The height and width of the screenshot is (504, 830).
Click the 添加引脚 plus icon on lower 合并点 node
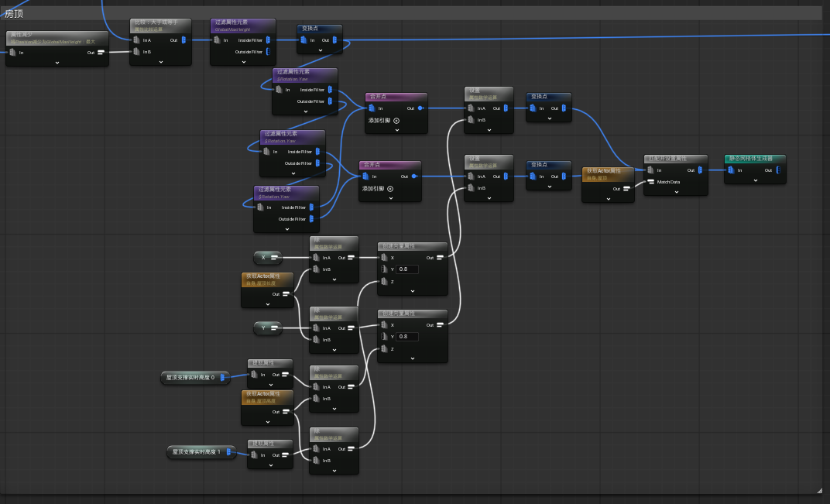coord(390,189)
